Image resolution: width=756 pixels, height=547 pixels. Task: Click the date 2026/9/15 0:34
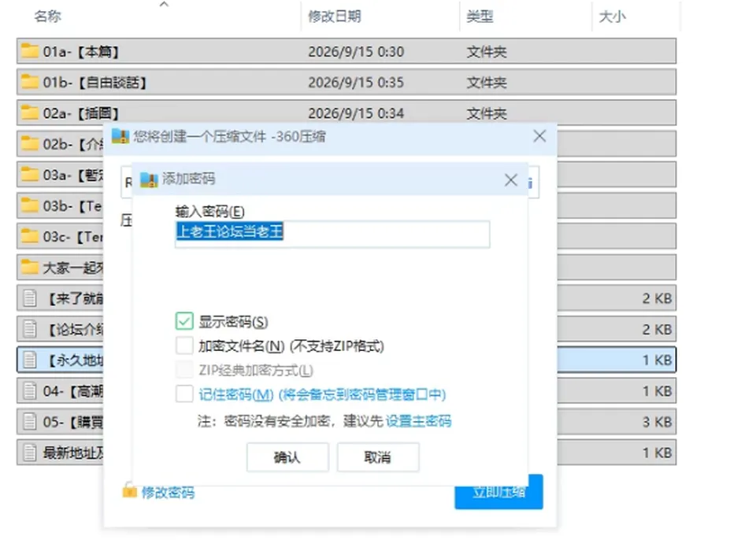(x=356, y=113)
